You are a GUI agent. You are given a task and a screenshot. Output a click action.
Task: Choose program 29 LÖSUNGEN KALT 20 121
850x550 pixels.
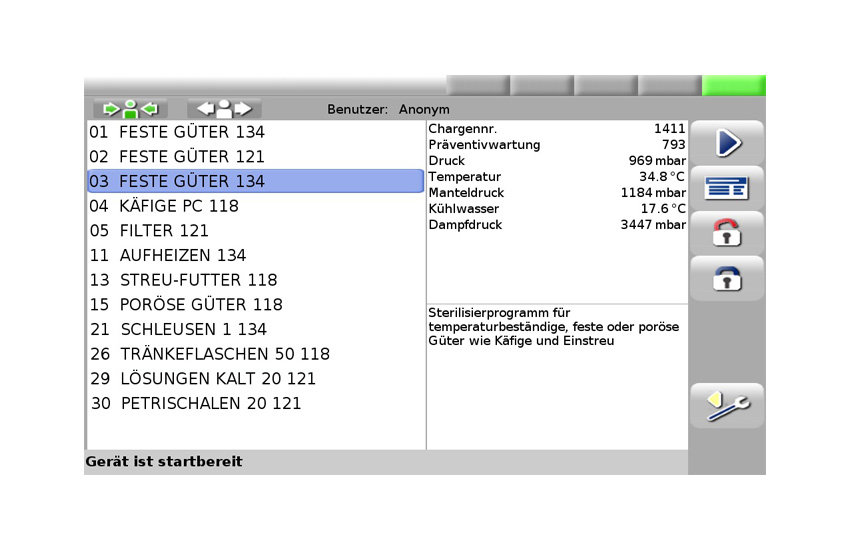click(x=202, y=379)
